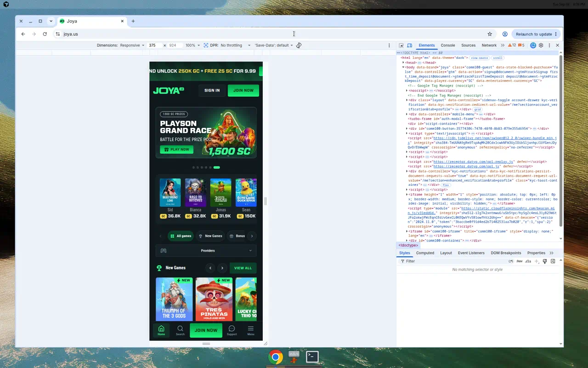Open DevTools settings gear
Image resolution: width=588 pixels, height=368 pixels.
(x=541, y=46)
